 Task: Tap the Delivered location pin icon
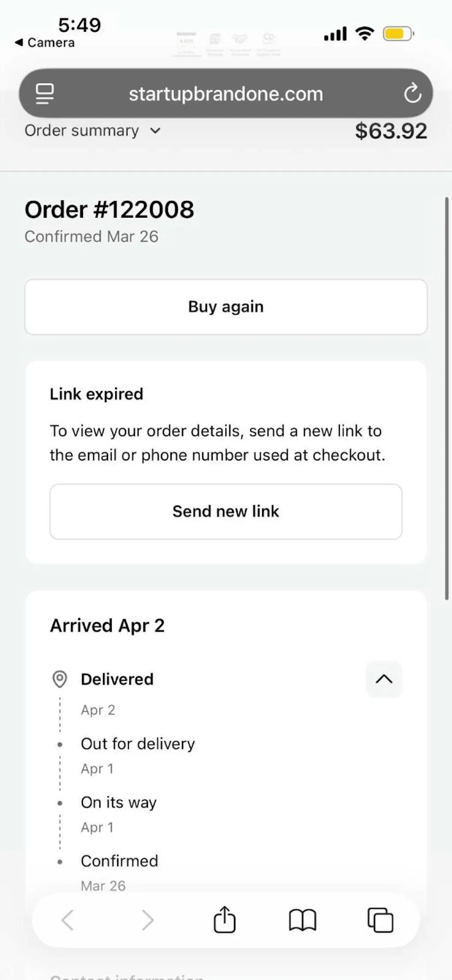(60, 679)
